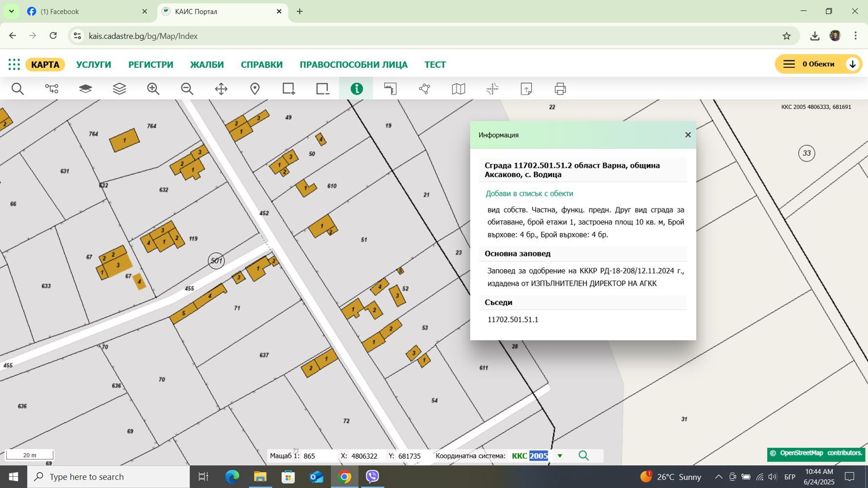Open the folded map icon

click(458, 89)
